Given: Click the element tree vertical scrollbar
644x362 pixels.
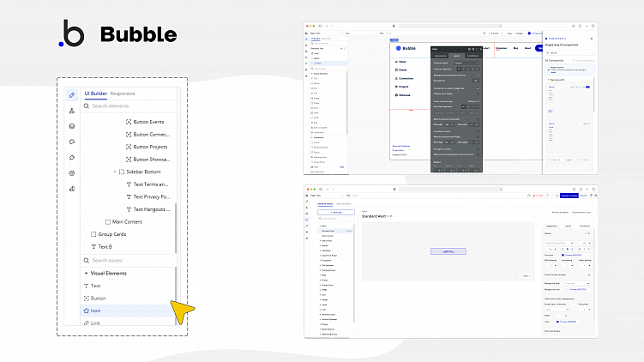Looking at the screenshot, I should coord(176,228).
